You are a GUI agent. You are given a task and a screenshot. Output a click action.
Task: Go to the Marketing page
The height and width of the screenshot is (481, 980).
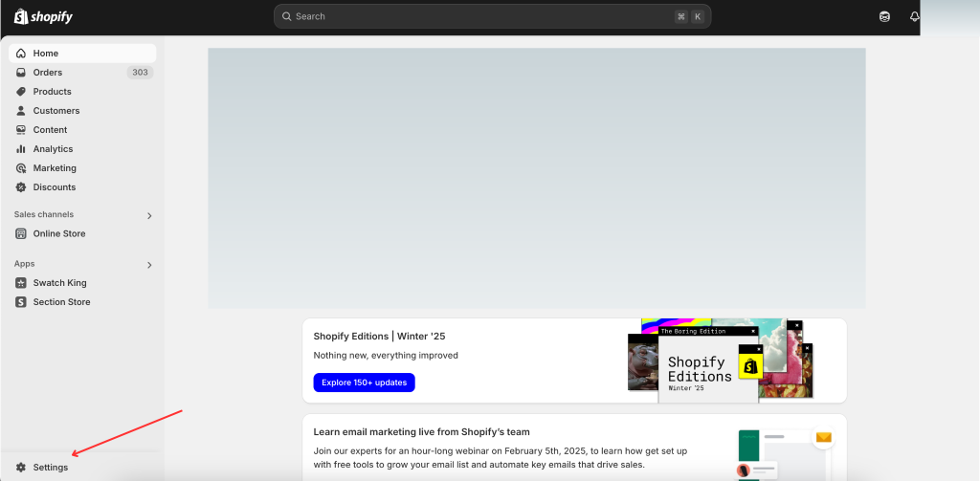tap(82, 168)
